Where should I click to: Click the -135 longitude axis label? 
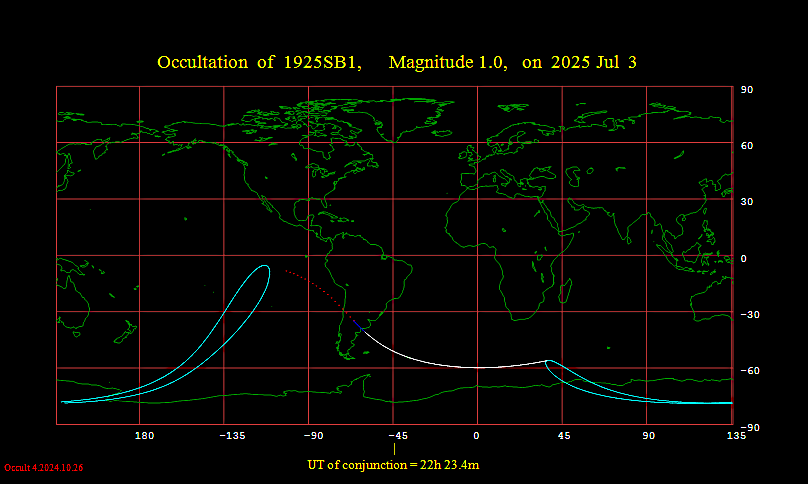[x=232, y=436]
